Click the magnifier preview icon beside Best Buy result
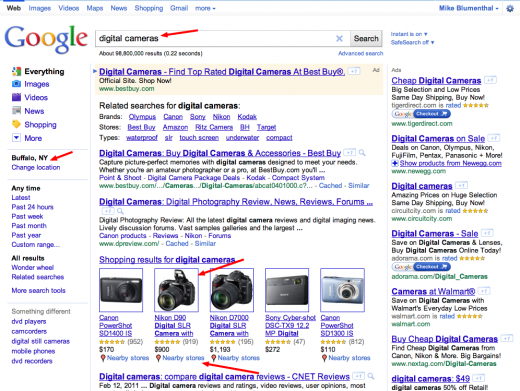This screenshot has height=391, width=520. tap(362, 153)
